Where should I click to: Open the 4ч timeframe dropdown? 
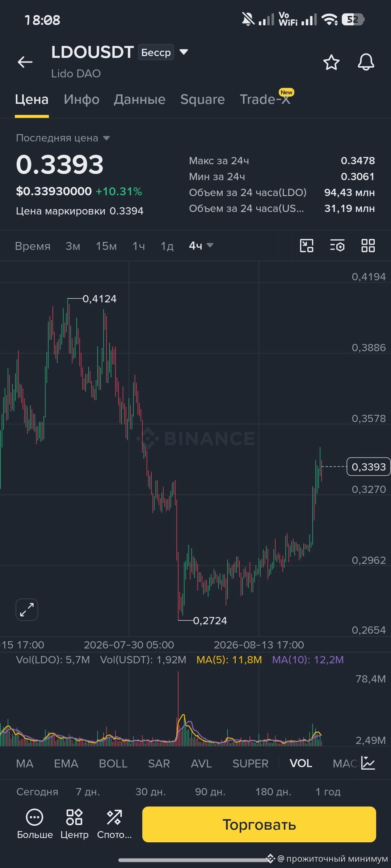(x=201, y=246)
